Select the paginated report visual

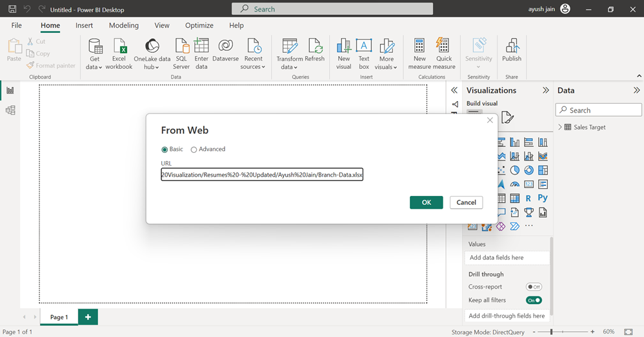[x=543, y=213]
